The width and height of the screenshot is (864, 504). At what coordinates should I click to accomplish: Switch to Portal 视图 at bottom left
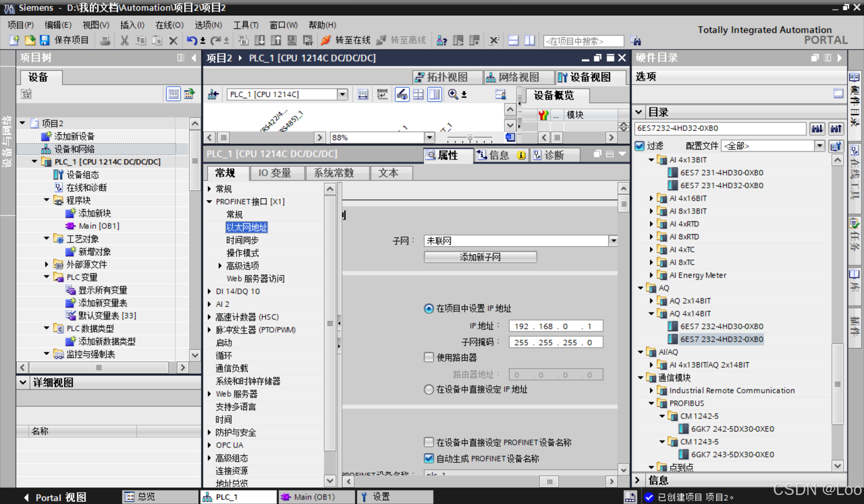pos(55,497)
